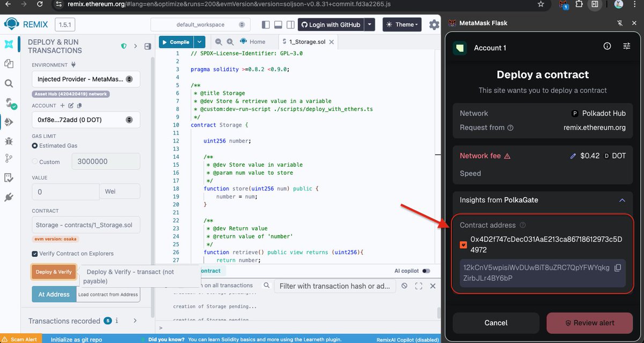Enable the AI copilot toggle
644x343 pixels.
tap(423, 272)
